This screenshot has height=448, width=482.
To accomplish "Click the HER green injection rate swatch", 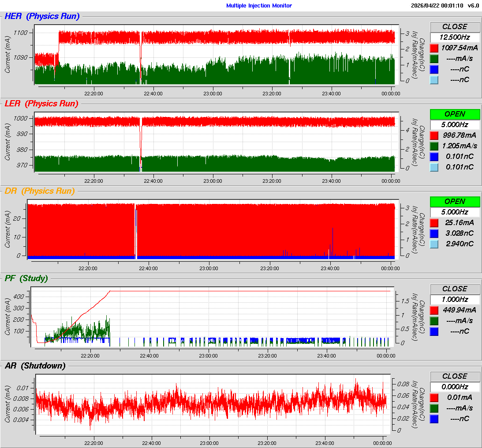I will 434,58.
